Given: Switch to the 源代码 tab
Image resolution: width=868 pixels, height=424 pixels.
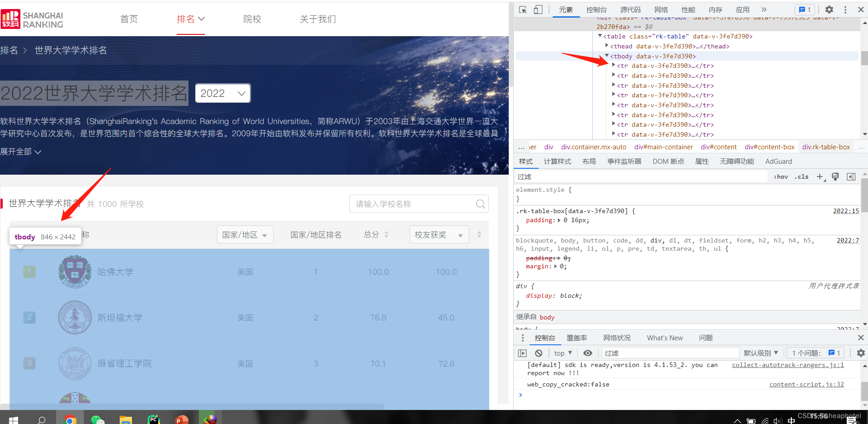Looking at the screenshot, I should [630, 10].
